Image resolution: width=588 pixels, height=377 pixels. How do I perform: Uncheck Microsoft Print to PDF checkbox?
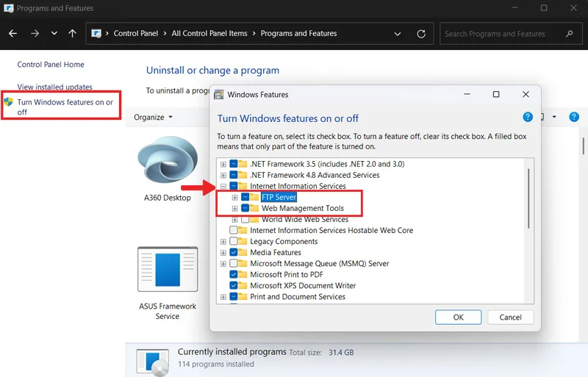[234, 274]
